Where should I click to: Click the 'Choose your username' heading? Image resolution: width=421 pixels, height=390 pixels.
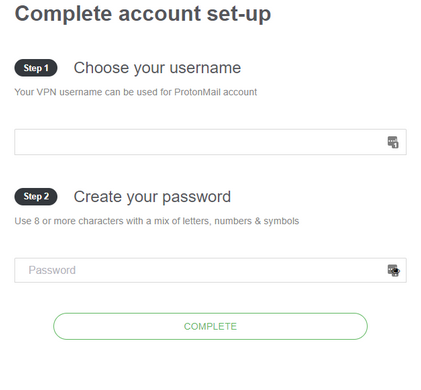tap(157, 68)
